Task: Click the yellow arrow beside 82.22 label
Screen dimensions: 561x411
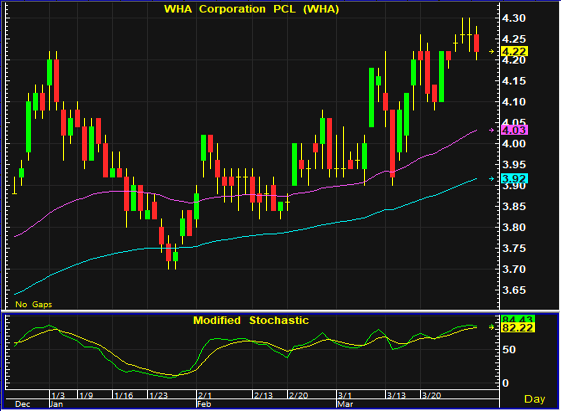Action: (492, 327)
